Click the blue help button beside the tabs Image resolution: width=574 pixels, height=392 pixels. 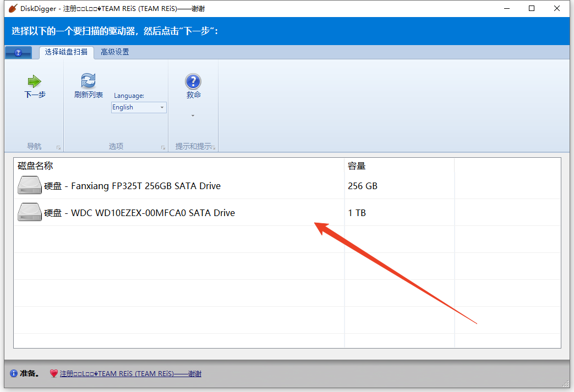click(x=18, y=53)
